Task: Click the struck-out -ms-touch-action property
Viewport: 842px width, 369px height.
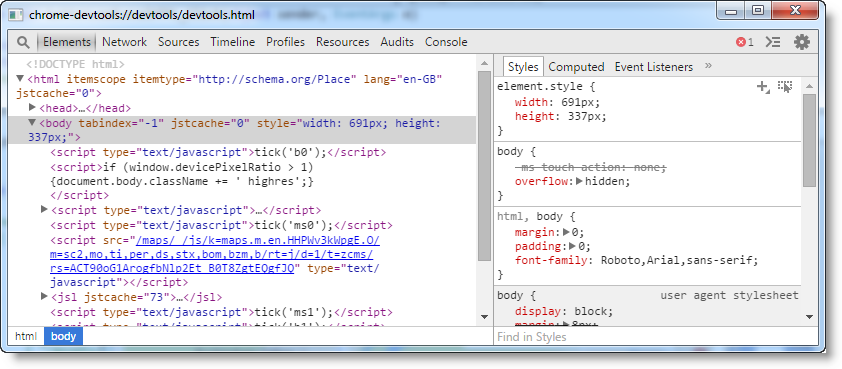Action: 591,167
